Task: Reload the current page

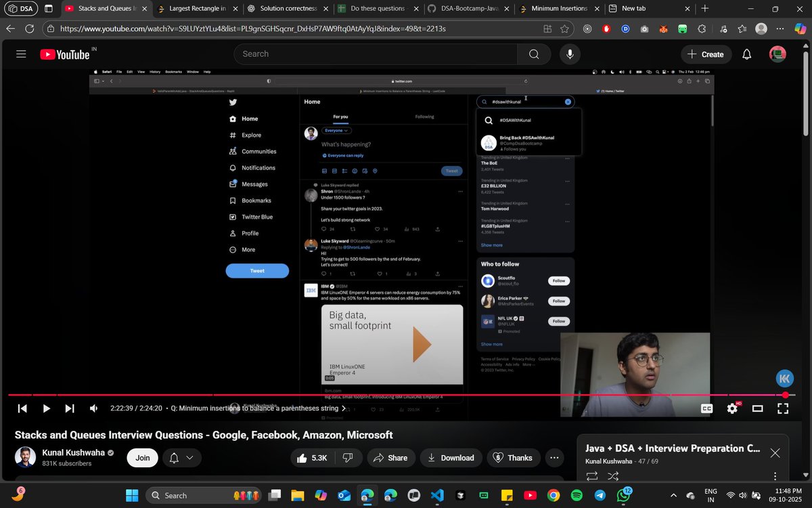Action: click(x=30, y=29)
